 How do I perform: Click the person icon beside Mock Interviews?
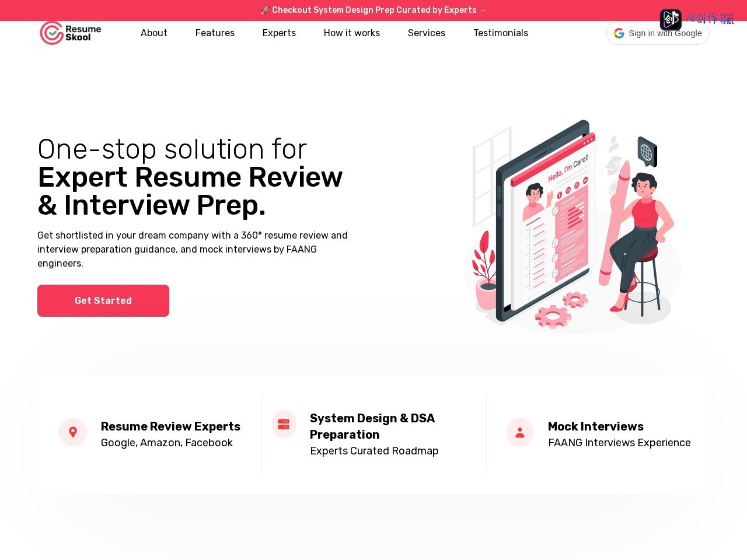click(x=520, y=432)
